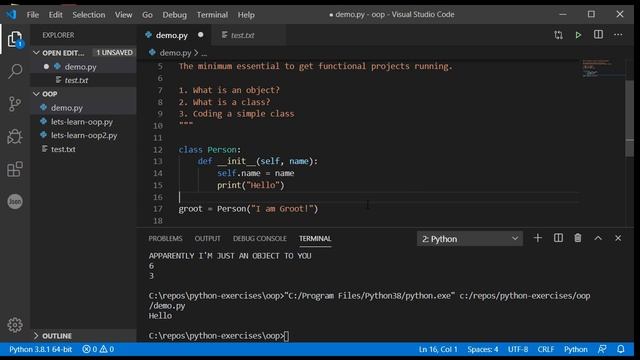Open test.txt in Open Editors list

point(84,80)
